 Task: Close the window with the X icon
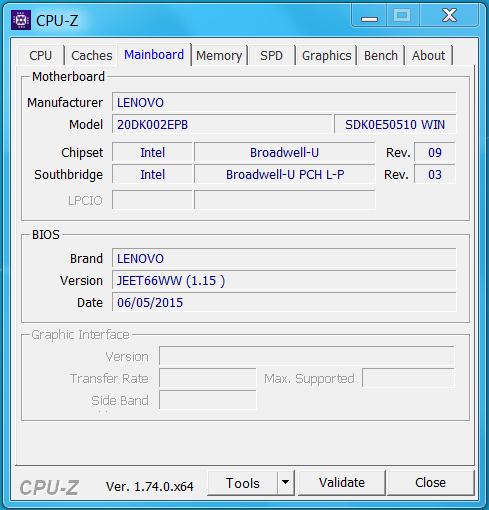pyautogui.click(x=449, y=15)
